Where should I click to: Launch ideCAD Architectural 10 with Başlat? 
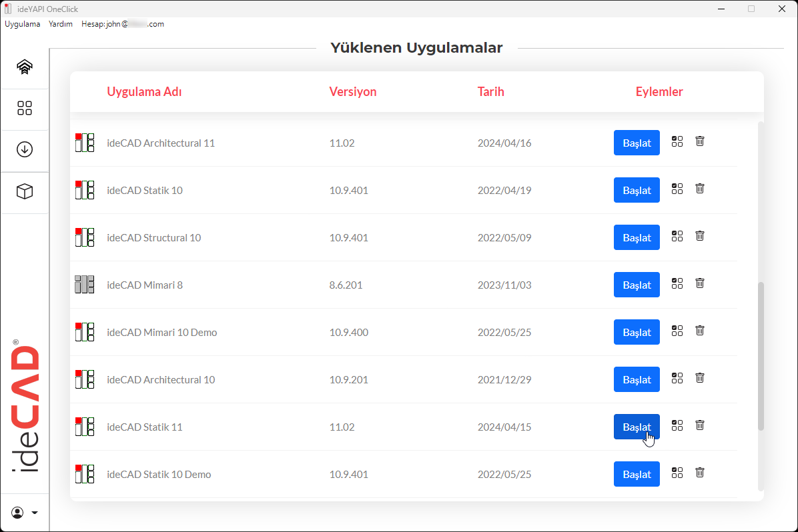click(637, 379)
